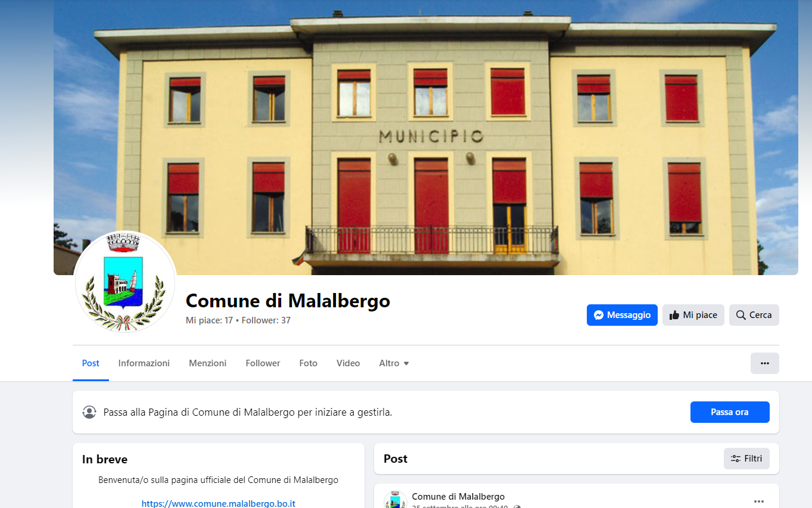The width and height of the screenshot is (812, 508).
Task: Click the Passa ora button
Action: coord(730,412)
